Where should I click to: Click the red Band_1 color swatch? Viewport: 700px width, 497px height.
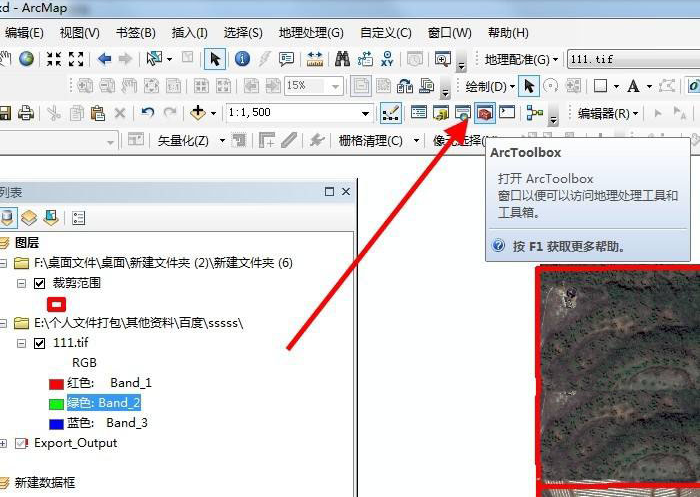pos(56,384)
